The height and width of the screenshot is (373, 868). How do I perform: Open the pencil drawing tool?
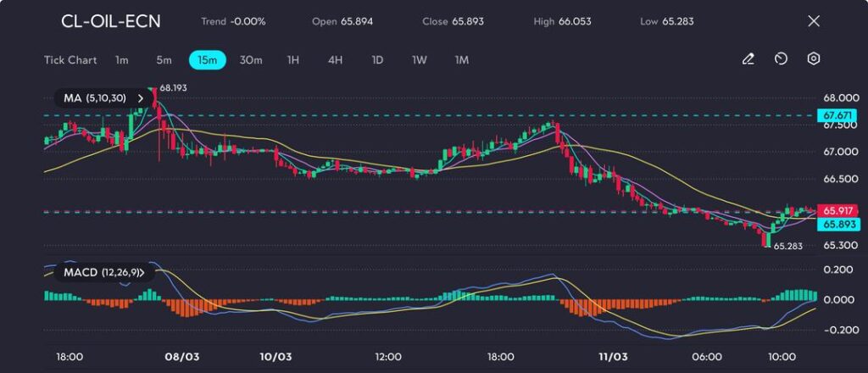pos(748,59)
